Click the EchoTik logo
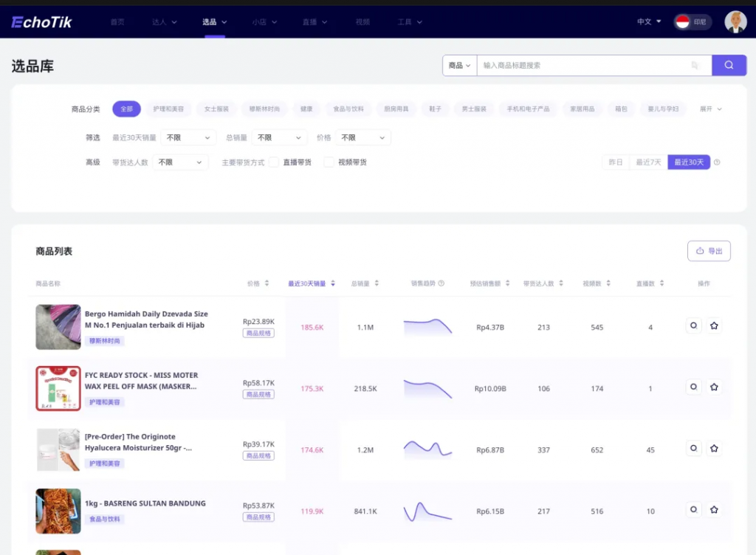This screenshot has height=555, width=756. (x=42, y=22)
